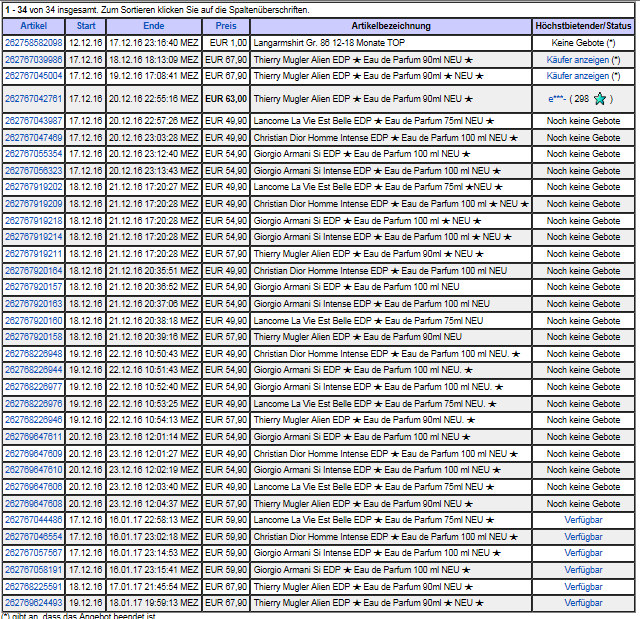Click the footnote 'gibt an, dass das Angebot beendet ist'
Image resolution: width=640 pixels, height=619 pixels.
[x=83, y=615]
